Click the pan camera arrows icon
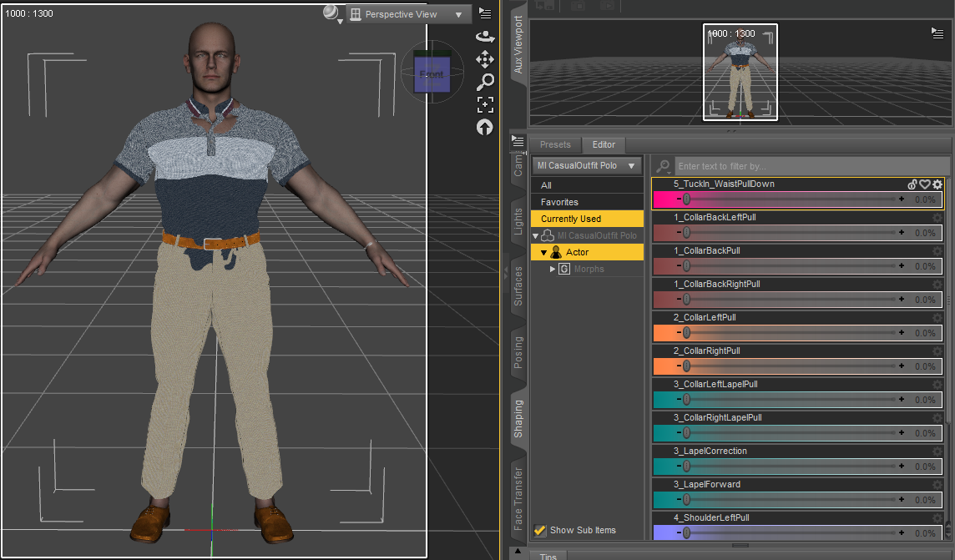 [485, 59]
